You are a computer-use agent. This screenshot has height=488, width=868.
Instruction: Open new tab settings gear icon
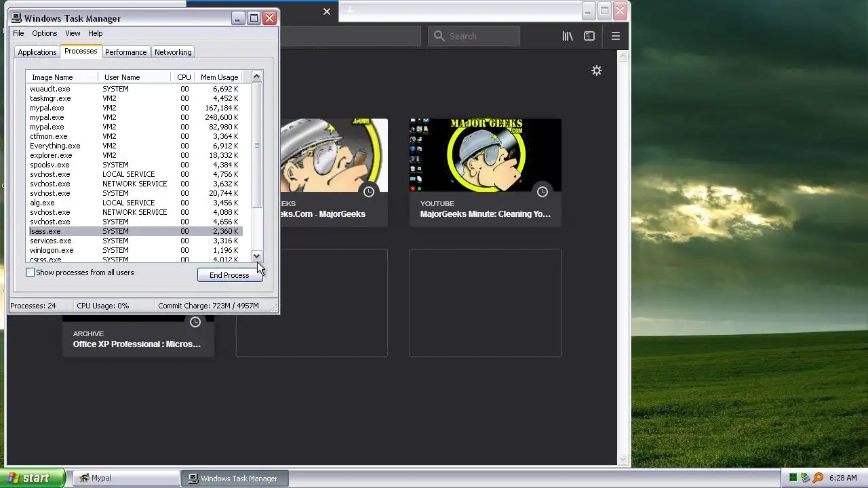tap(597, 70)
